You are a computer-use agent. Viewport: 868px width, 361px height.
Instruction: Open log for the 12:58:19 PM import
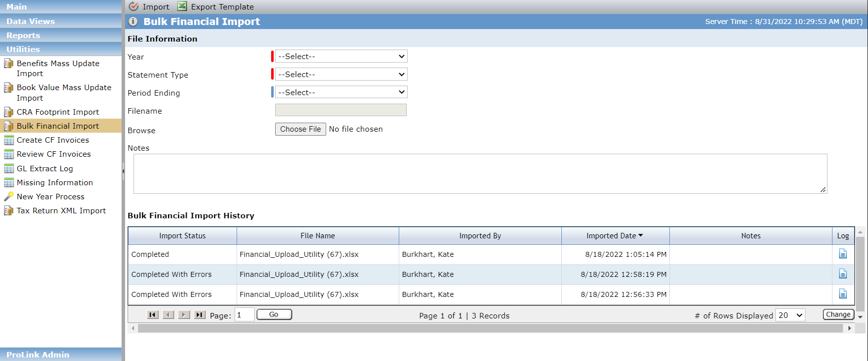[843, 274]
